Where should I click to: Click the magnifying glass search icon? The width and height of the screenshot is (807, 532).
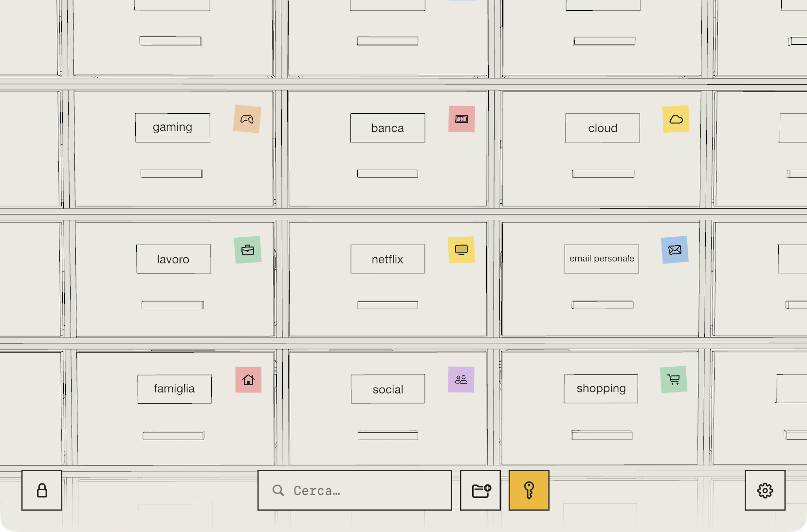[278, 490]
